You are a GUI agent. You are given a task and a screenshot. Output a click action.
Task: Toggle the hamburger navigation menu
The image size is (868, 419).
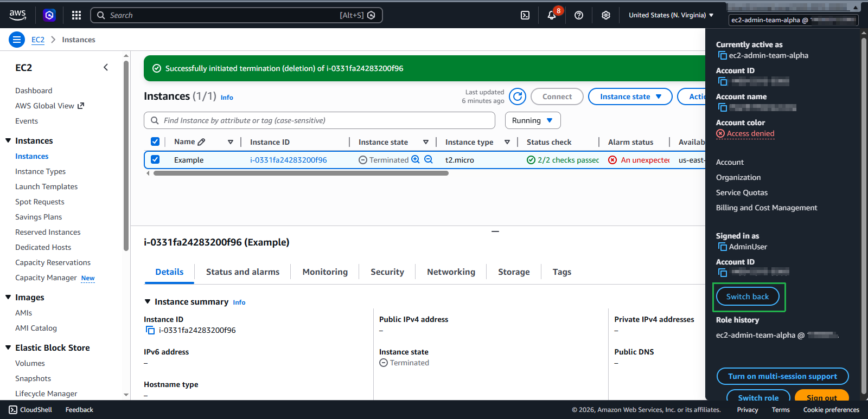coord(17,40)
